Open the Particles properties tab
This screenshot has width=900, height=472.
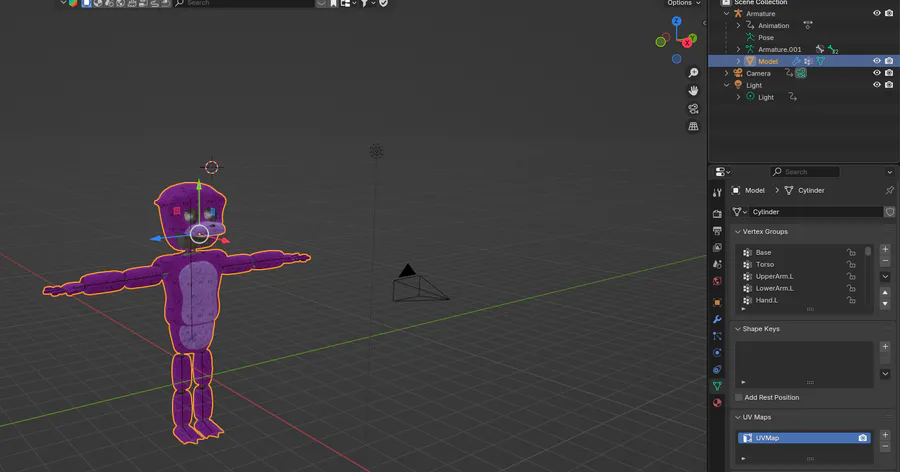(x=717, y=336)
